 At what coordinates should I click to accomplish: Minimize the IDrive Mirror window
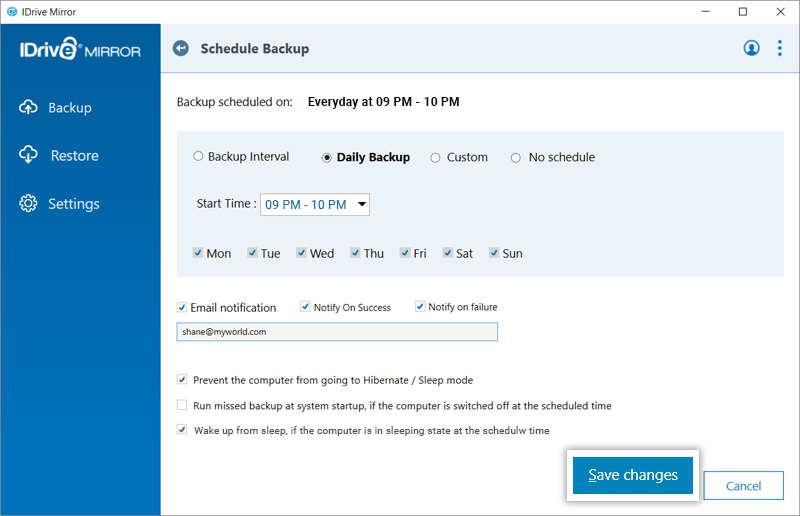click(706, 12)
